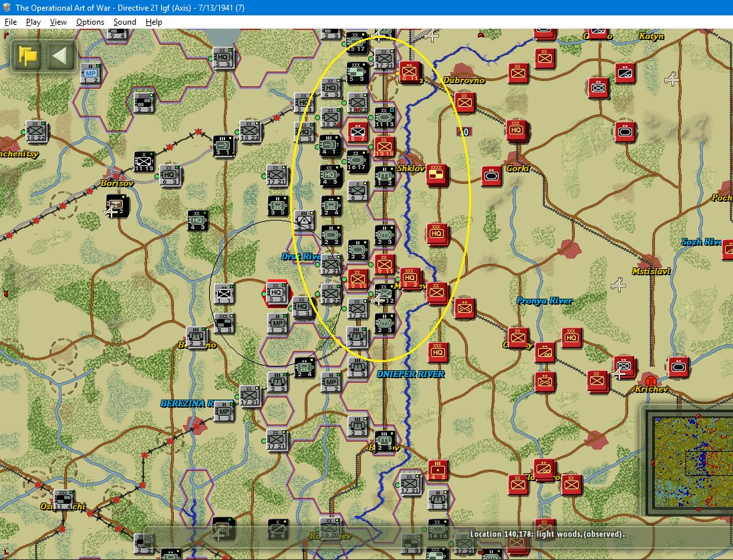Select the red XXXX army unit by Shklov
This screenshot has width=733, height=560.
[436, 175]
